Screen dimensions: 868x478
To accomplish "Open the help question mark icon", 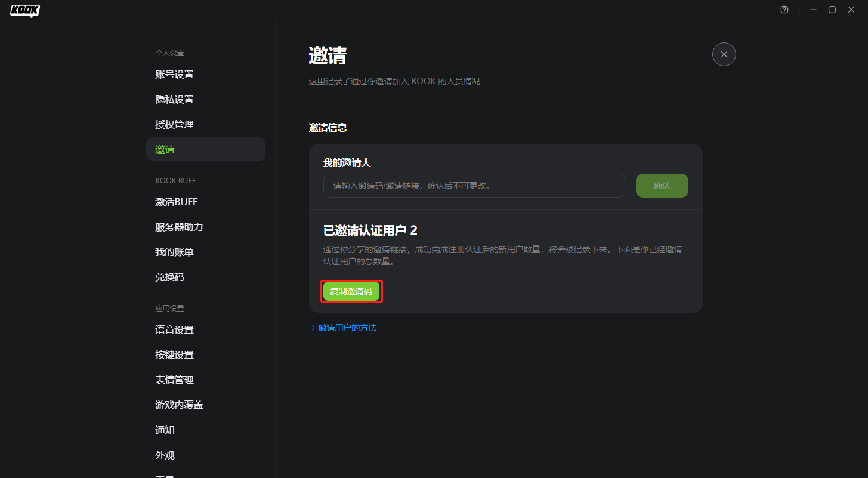I will pyautogui.click(x=784, y=10).
